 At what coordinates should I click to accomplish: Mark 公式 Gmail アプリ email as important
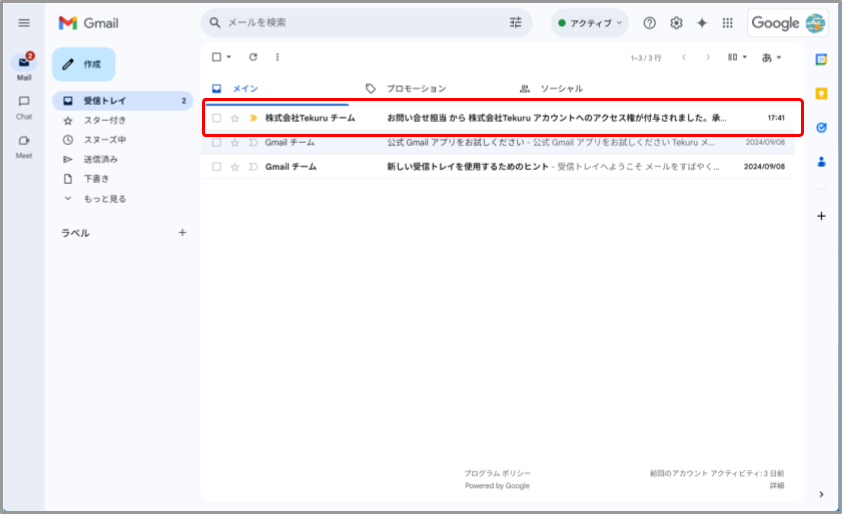pos(253,142)
